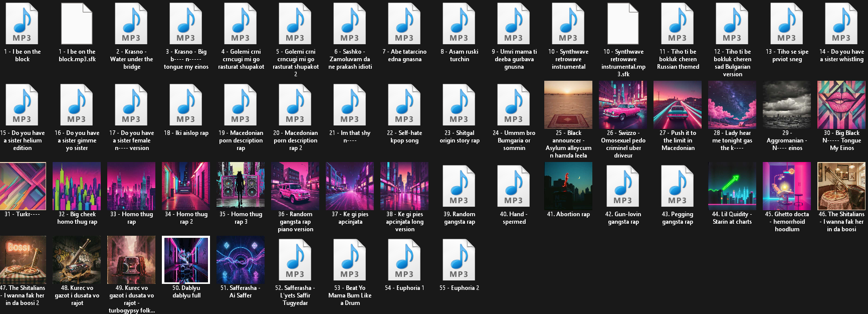
Task: Select thumbnail '48. Kurec vo gazot i dusata vo rajot'
Action: click(x=77, y=260)
